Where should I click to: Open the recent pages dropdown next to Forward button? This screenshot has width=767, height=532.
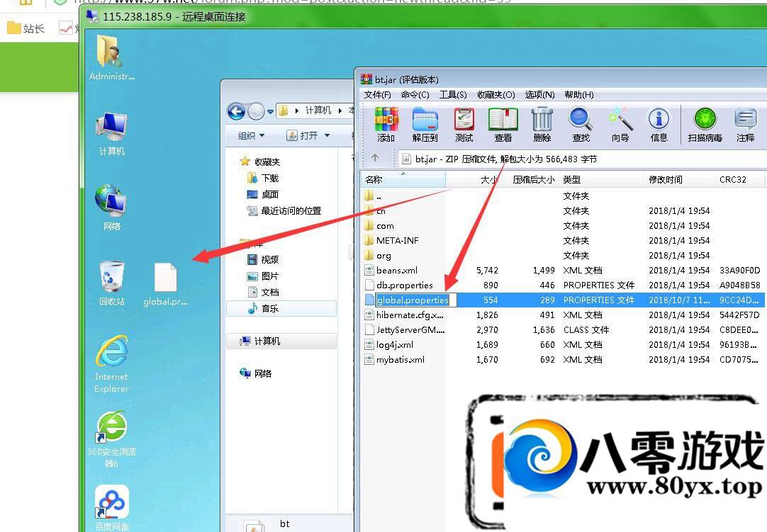tap(270, 112)
